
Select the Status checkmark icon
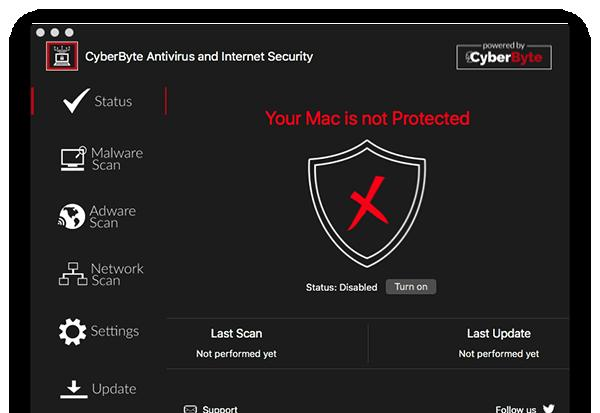[76, 101]
